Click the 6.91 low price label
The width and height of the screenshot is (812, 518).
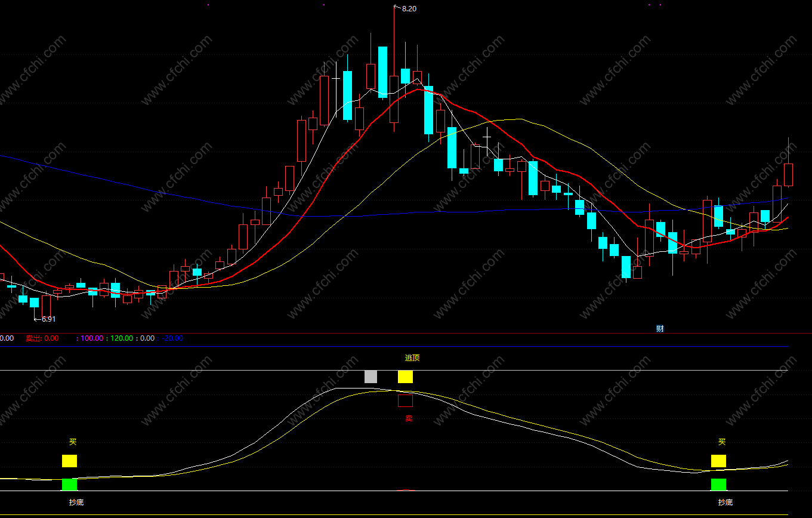(x=48, y=319)
